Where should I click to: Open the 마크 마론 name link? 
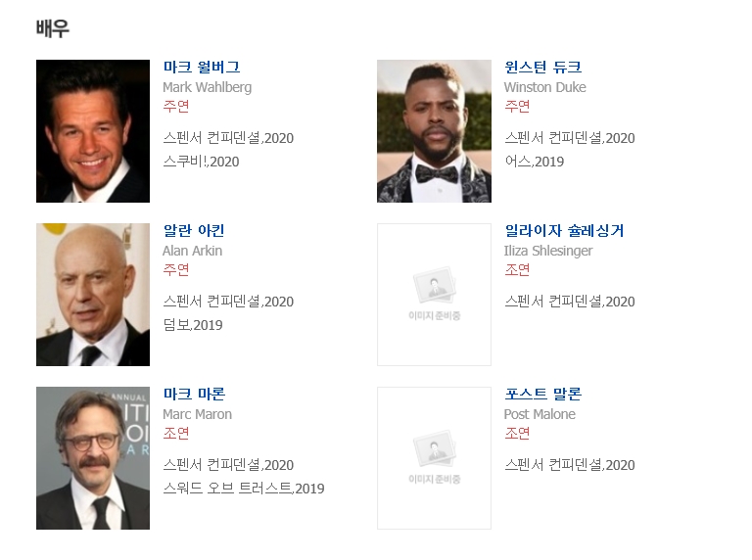click(194, 395)
